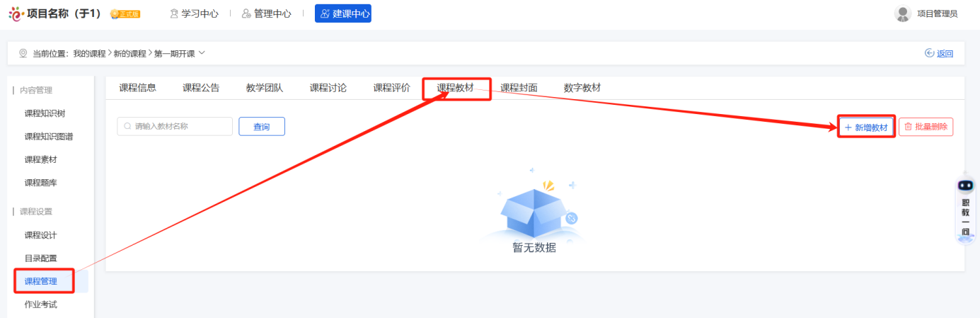
Task: Switch to the 课程教材 tab
Action: point(456,88)
